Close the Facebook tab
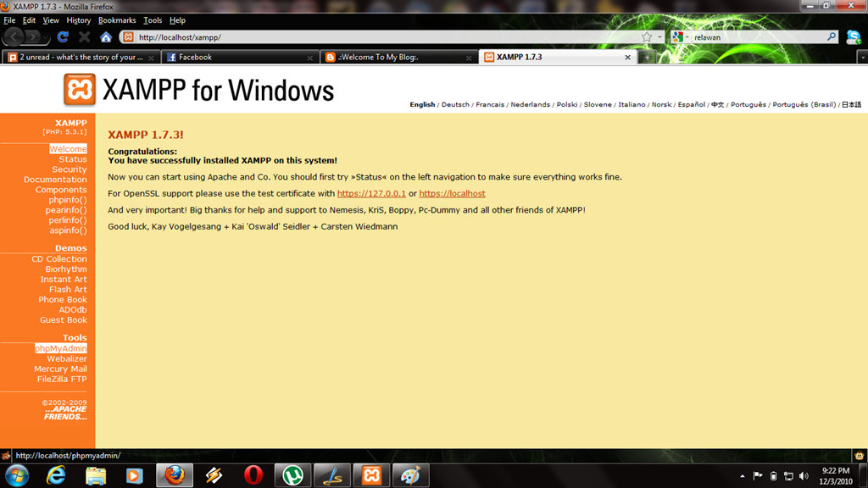Screen dimensions: 868x488 click(310, 58)
